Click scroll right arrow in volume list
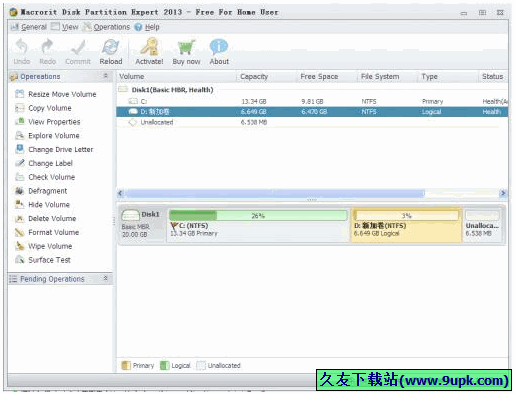This screenshot has width=515, height=394. tap(503, 193)
